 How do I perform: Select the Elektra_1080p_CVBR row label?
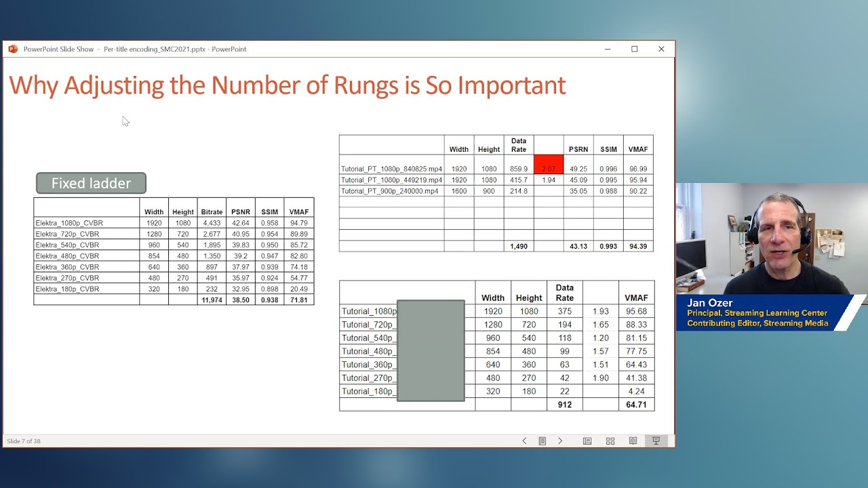point(69,223)
